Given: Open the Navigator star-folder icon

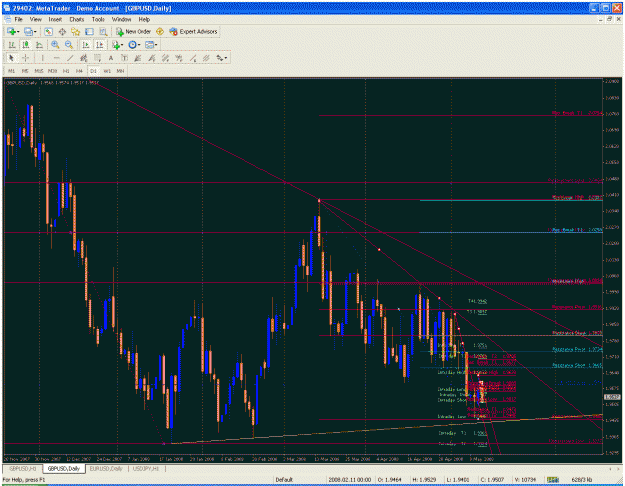Looking at the screenshot, I should pos(75,31).
